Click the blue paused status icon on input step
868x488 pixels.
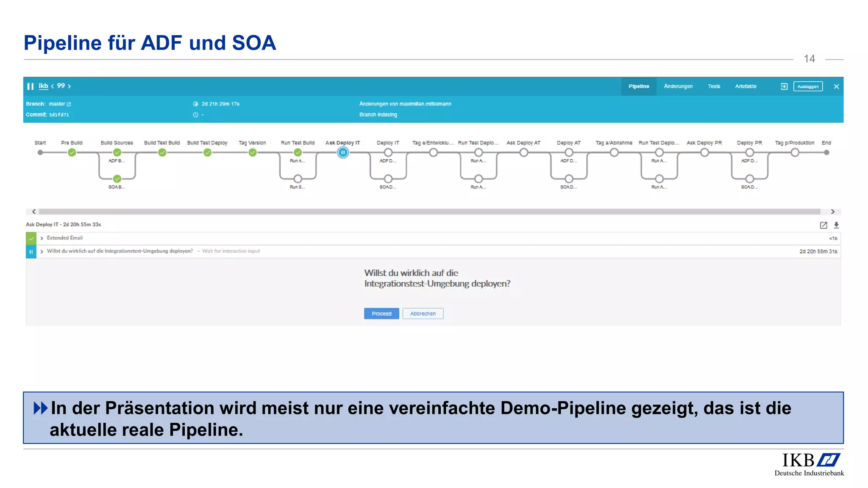[x=31, y=252]
